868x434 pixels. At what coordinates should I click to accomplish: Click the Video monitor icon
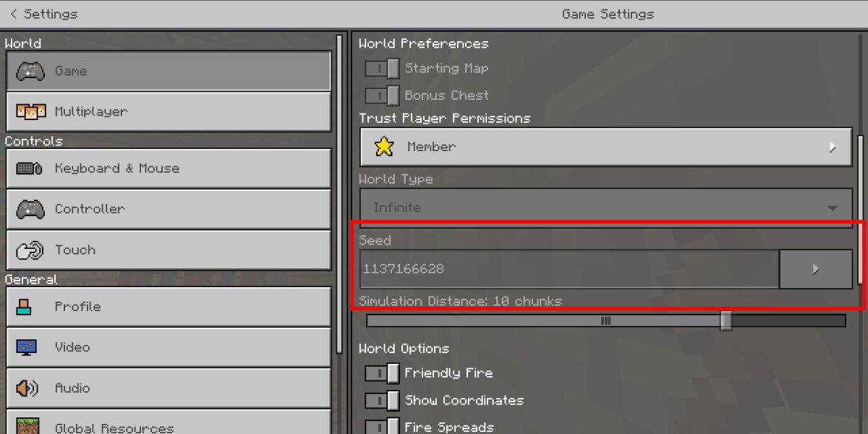[x=27, y=347]
